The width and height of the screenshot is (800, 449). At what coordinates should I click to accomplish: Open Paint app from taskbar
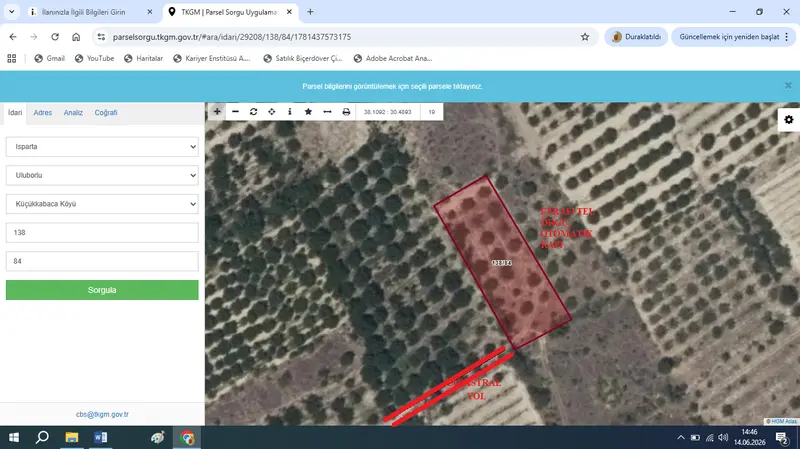158,437
